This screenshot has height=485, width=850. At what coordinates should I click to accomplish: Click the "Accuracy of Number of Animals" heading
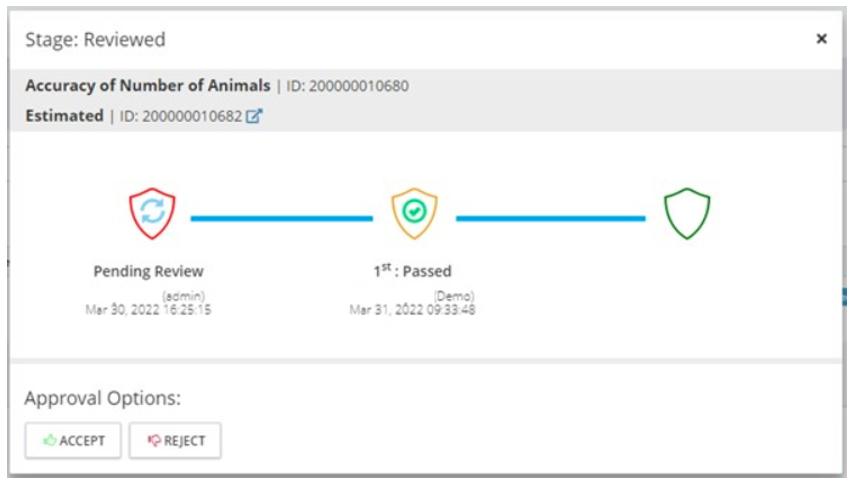[x=147, y=86]
